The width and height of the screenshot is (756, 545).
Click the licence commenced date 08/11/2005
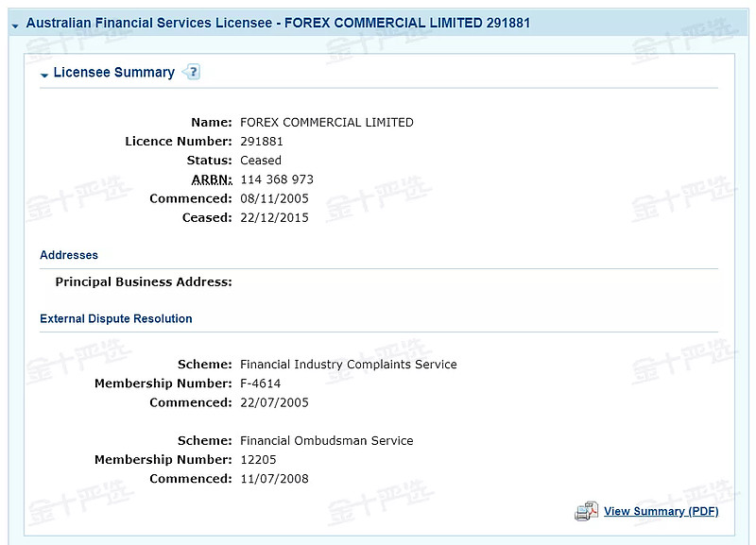point(274,198)
